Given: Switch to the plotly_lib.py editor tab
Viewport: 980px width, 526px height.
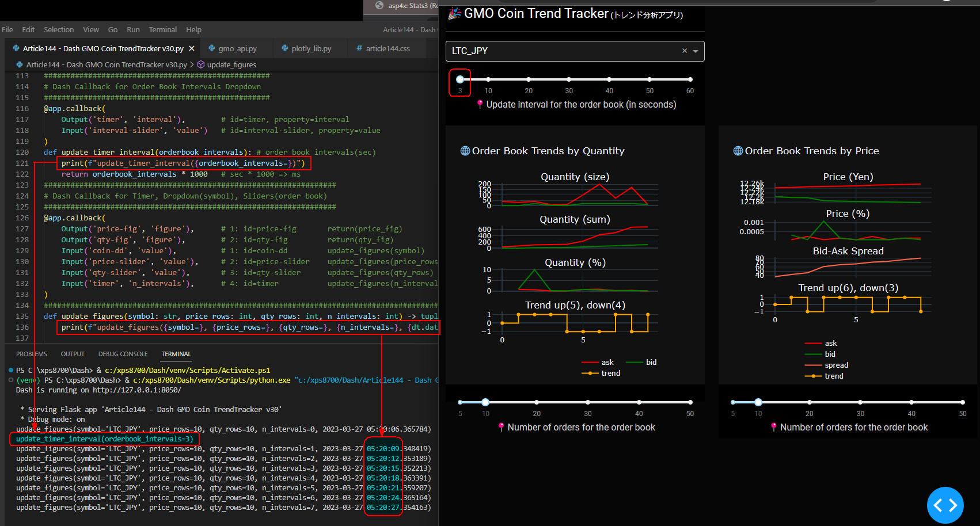Looking at the screenshot, I should (x=312, y=48).
